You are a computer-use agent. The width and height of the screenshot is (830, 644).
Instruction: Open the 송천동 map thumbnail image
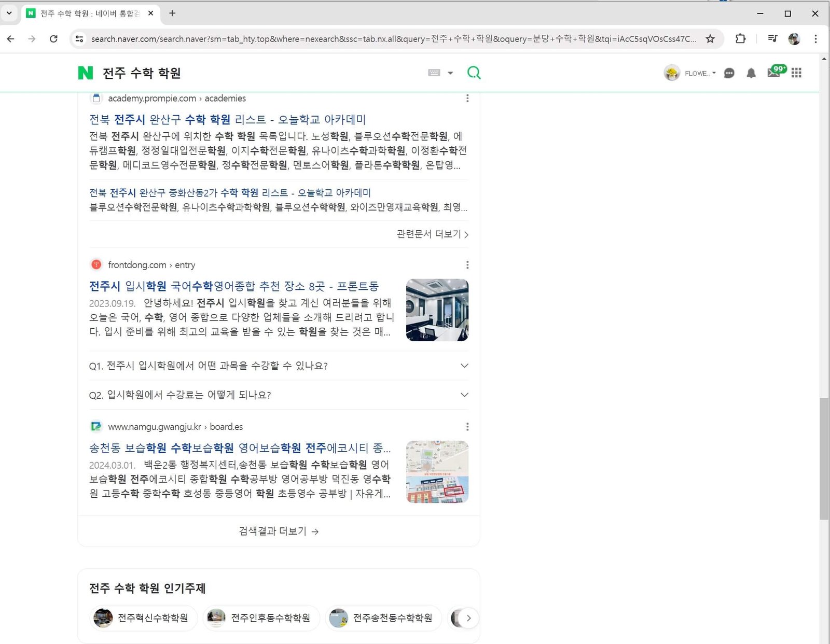[x=437, y=472]
